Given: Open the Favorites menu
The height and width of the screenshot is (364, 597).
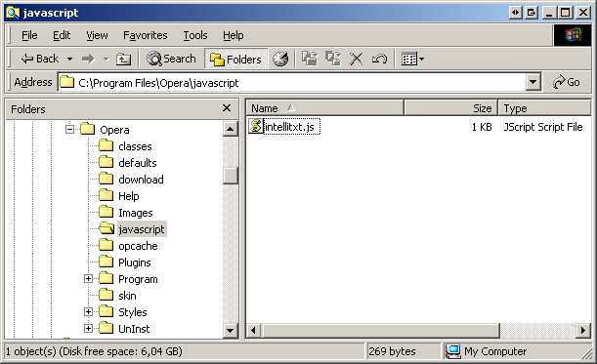Looking at the screenshot, I should pos(145,35).
